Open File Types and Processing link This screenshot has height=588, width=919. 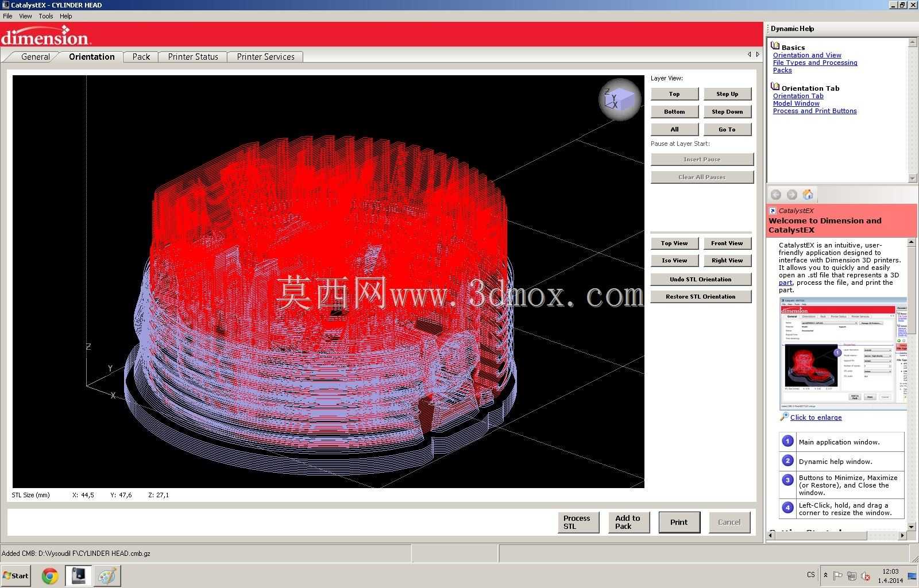[815, 63]
